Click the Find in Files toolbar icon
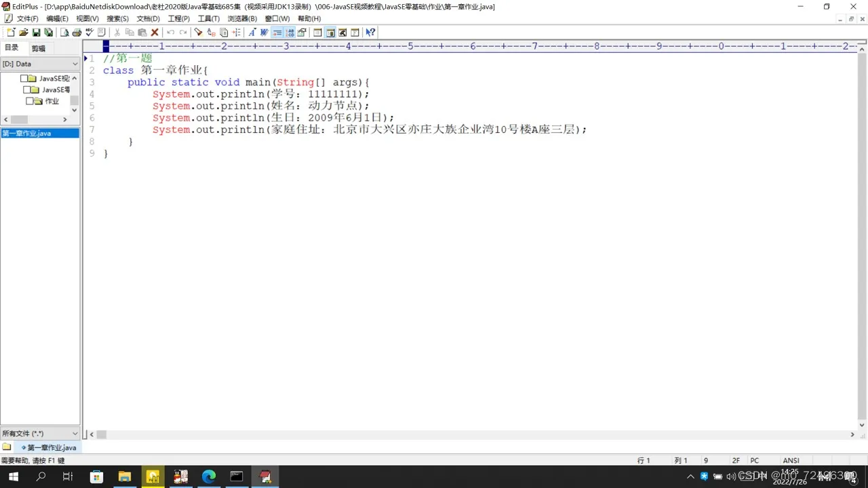 224,32
